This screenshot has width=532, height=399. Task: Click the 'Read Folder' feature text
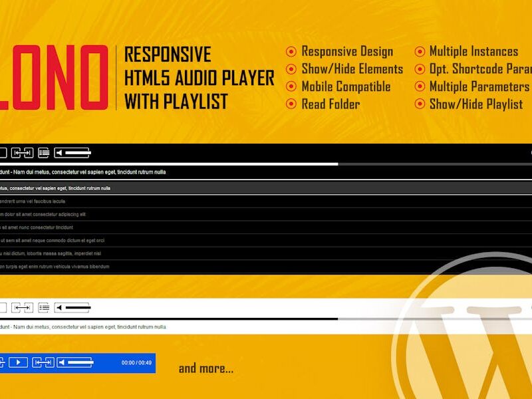[331, 104]
